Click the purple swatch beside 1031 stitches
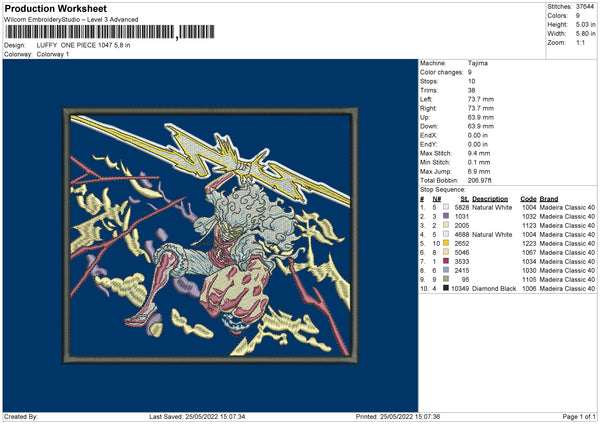Image resolution: width=600 pixels, height=424 pixels. [446, 216]
